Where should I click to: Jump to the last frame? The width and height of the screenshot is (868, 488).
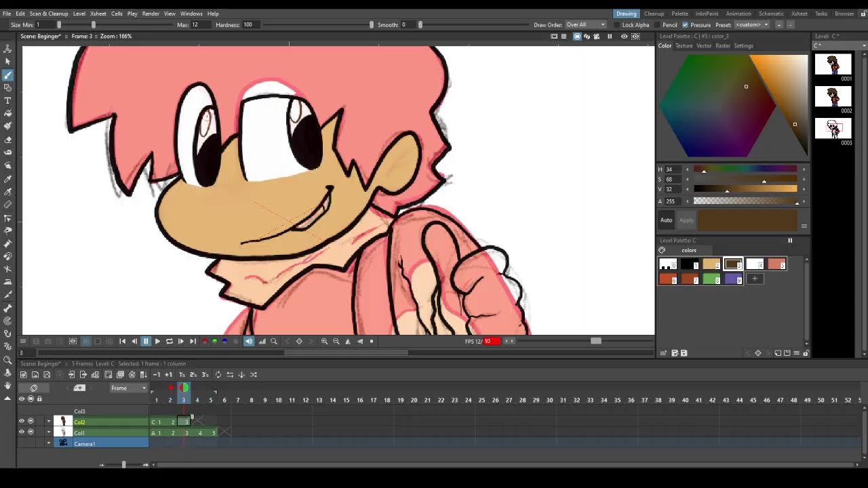193,342
